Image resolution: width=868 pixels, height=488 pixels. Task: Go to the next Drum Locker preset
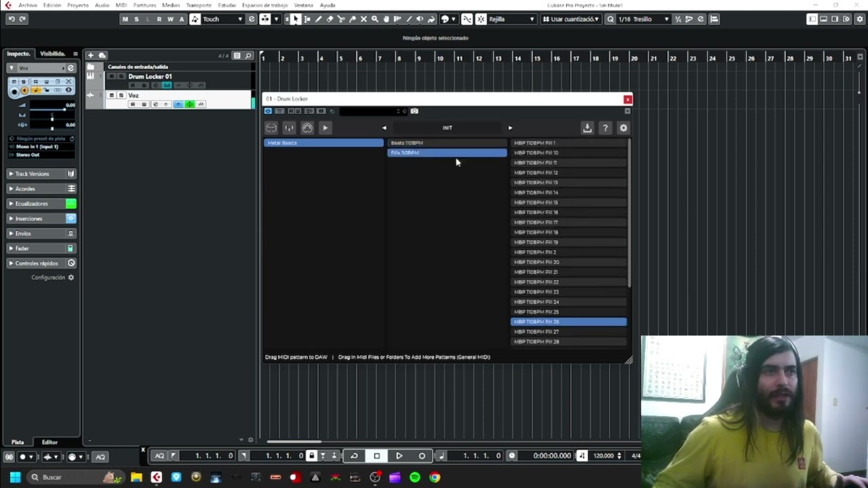tap(510, 127)
